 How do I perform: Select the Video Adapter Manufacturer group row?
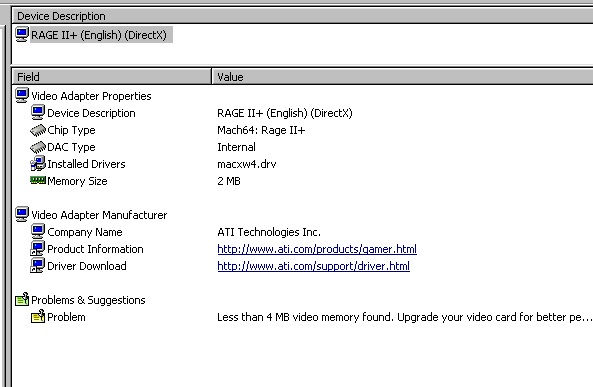point(99,215)
